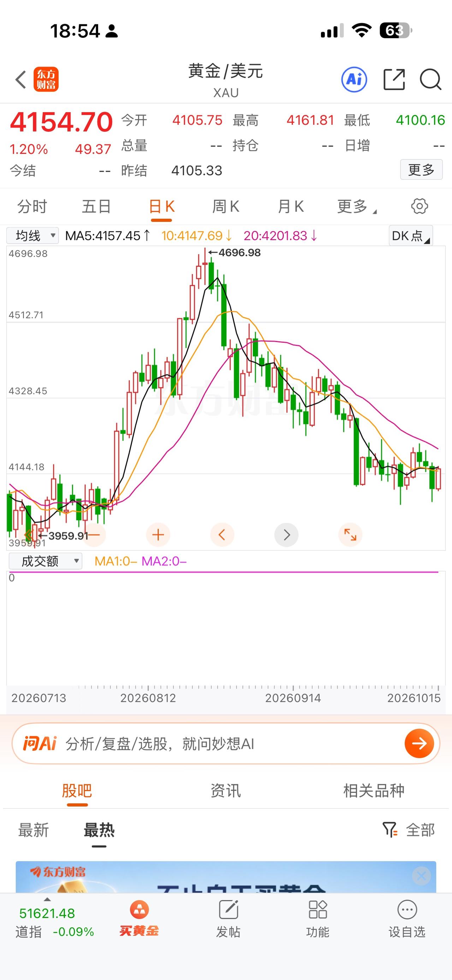Zoom out chart with minus icon
452x980 pixels.
click(x=94, y=535)
